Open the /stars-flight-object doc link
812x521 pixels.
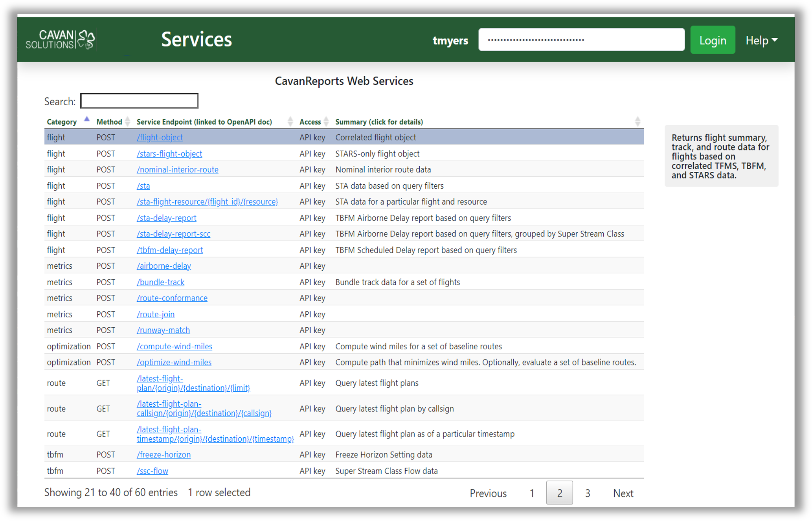point(169,154)
